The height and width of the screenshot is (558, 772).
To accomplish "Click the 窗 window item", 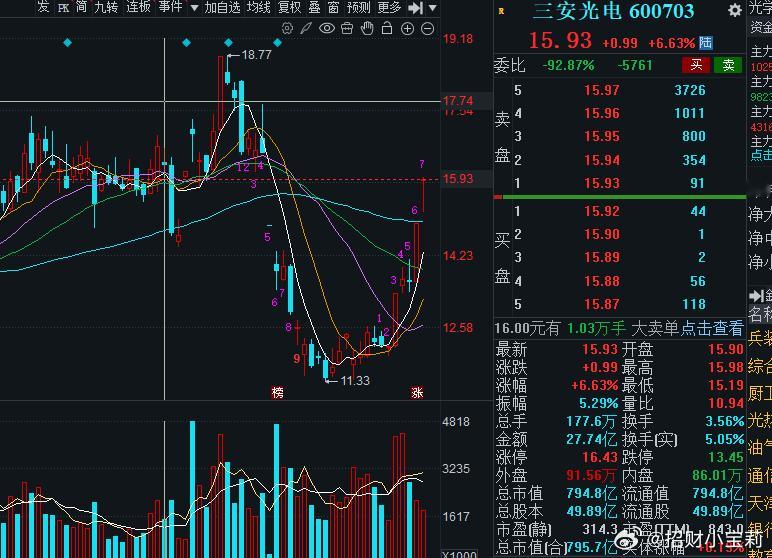I will pos(333,7).
